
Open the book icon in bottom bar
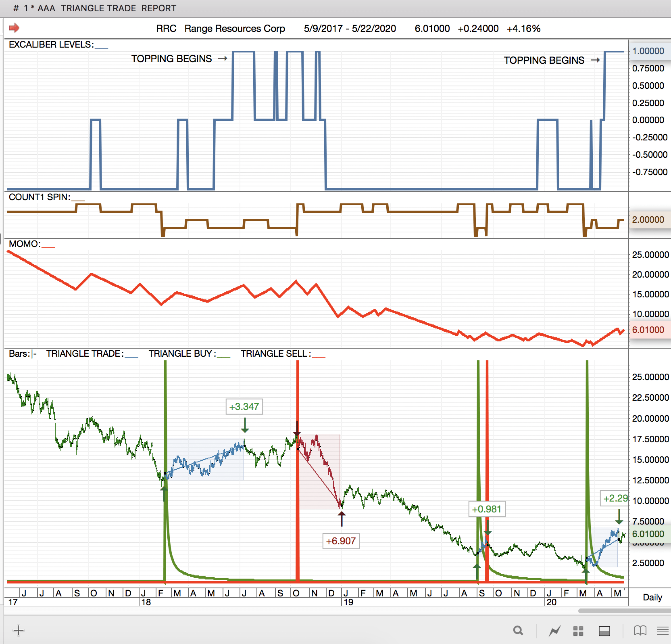pyautogui.click(x=640, y=630)
